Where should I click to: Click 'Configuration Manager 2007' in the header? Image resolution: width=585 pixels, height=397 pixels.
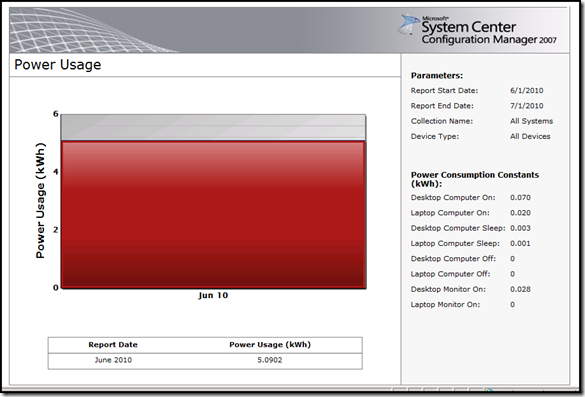489,40
